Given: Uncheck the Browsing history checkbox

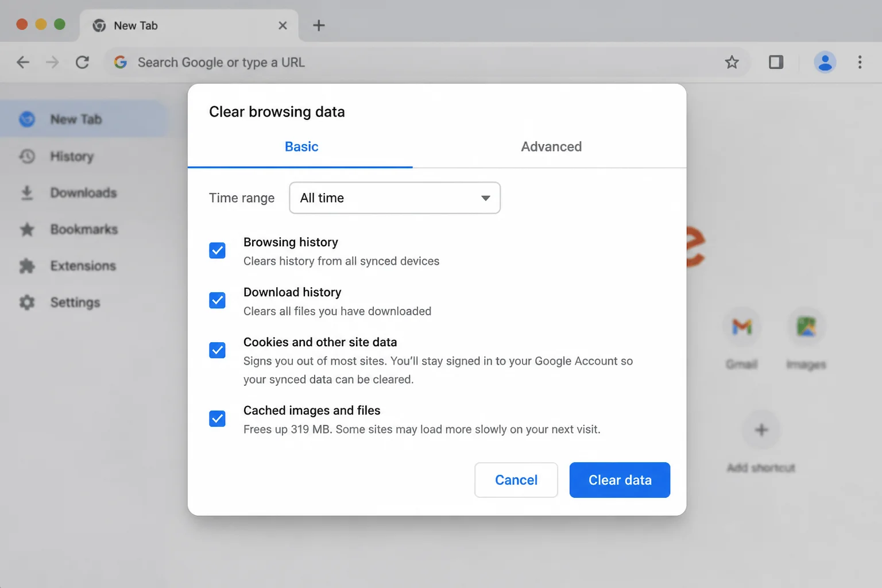Looking at the screenshot, I should click(x=217, y=250).
